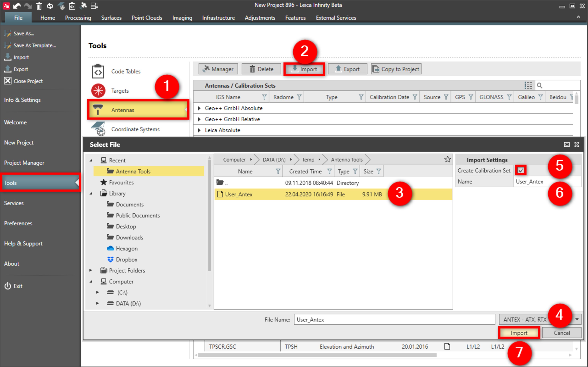Select Antenna Tools in Recent tree
Screen dimensions: 588x367
[149, 171]
